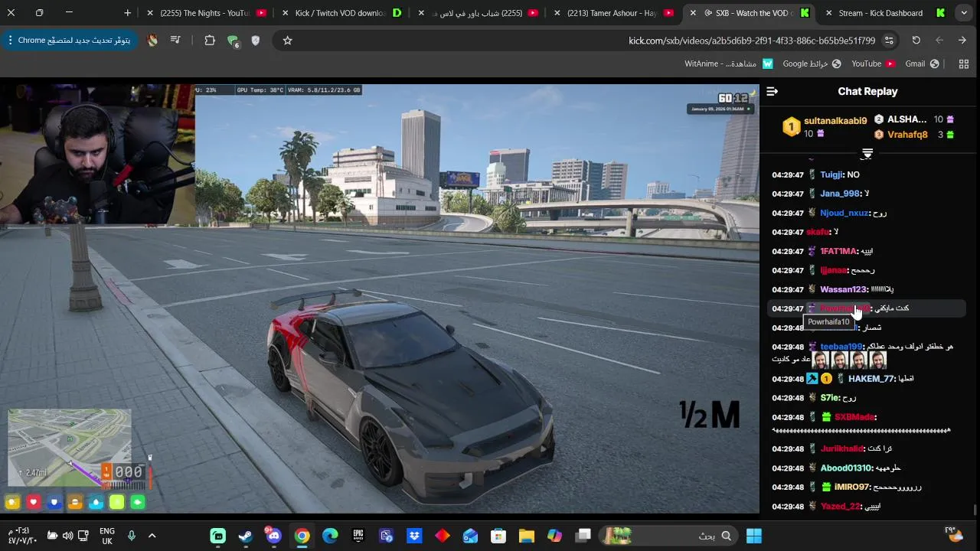The height and width of the screenshot is (551, 980).
Task: Open Discord from the taskbar
Action: click(x=273, y=536)
